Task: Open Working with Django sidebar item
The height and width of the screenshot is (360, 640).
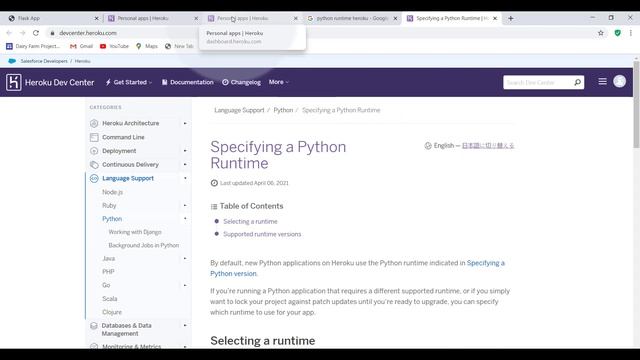Action: click(135, 232)
